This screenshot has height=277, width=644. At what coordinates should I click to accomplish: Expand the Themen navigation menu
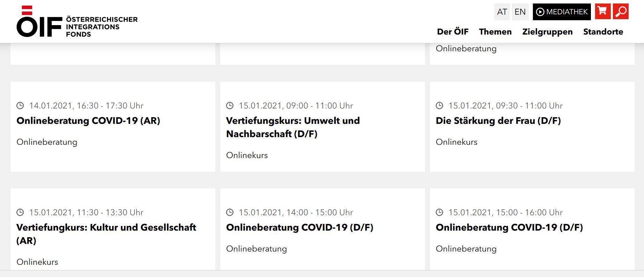tap(495, 32)
